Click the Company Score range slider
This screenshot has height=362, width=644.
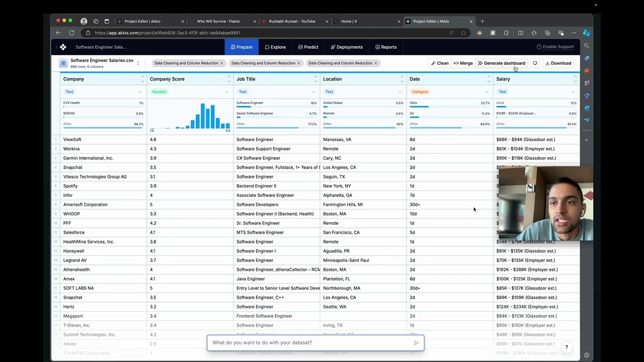[x=190, y=130]
